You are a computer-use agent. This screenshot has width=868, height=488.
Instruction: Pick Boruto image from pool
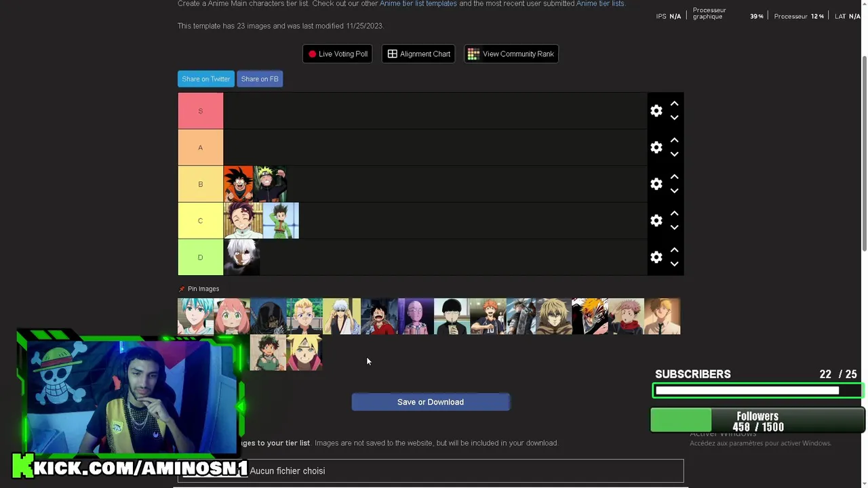tap(304, 352)
